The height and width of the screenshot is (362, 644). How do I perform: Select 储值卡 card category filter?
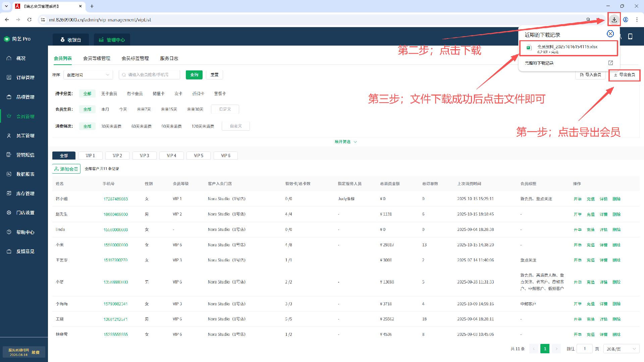pos(158,94)
